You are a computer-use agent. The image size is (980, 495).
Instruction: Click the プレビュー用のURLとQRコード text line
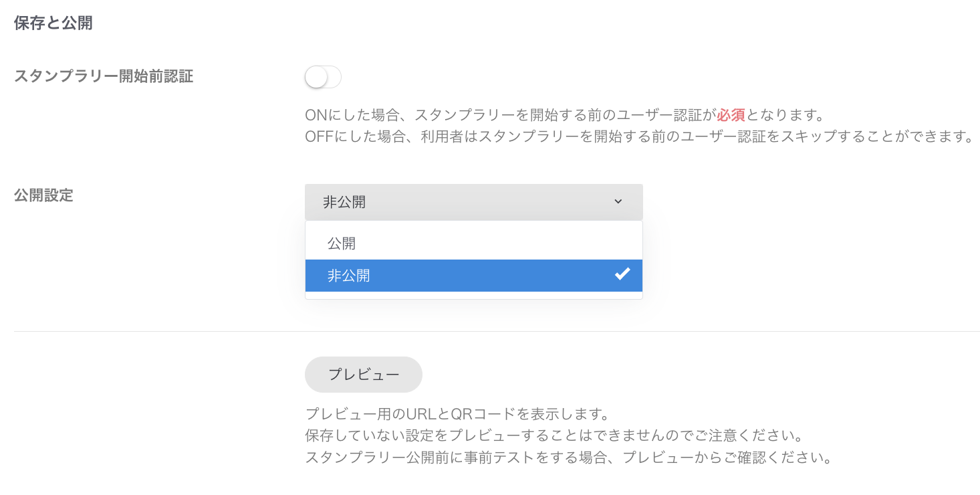457,413
